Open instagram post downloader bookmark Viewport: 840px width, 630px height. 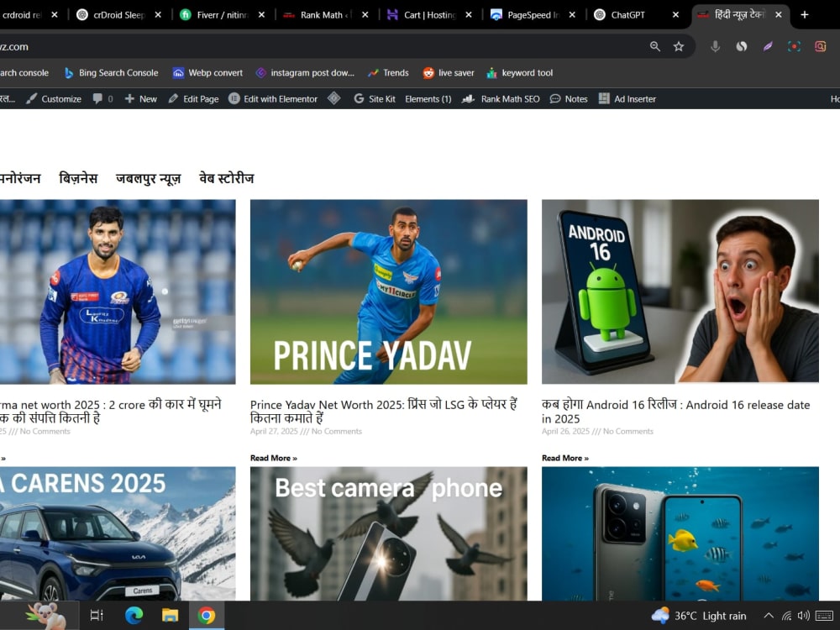[305, 73]
